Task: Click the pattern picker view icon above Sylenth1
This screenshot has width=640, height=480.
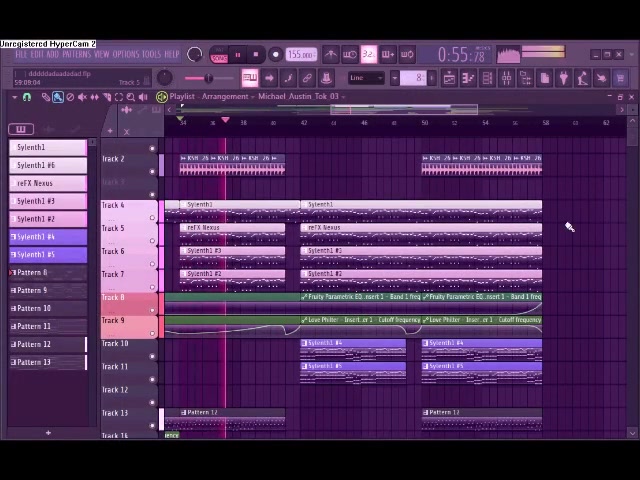Action: coord(20,129)
